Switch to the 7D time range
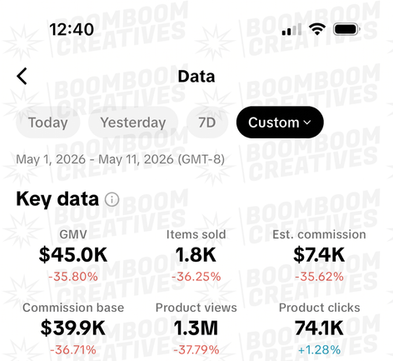Image resolution: width=393 pixels, height=361 pixels. (207, 122)
